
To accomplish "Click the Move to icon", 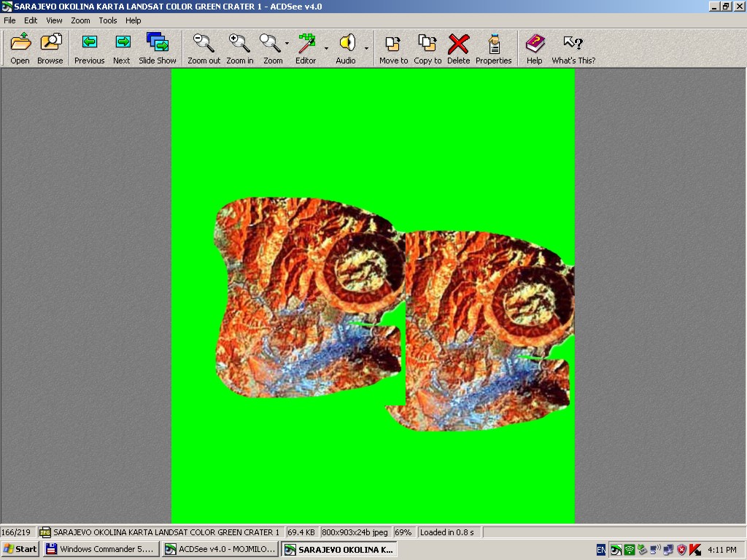I will 393,49.
